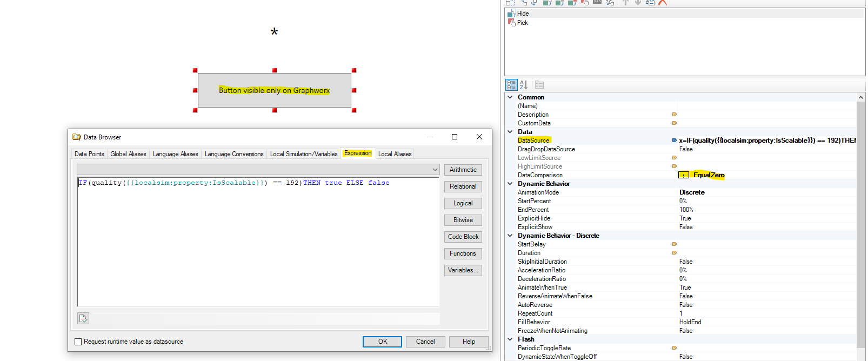This screenshot has width=868, height=361.
Task: Enable Request runtime value as datasource
Action: coord(78,342)
